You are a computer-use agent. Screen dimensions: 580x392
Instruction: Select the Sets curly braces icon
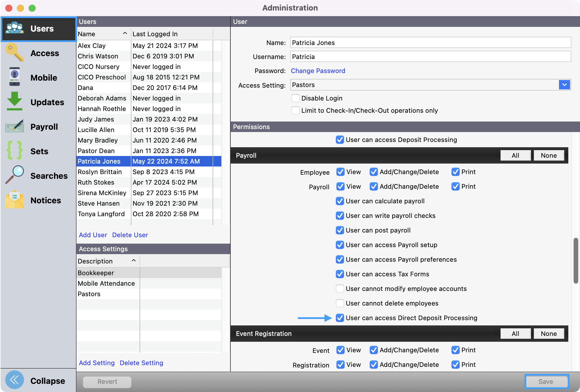(15, 151)
